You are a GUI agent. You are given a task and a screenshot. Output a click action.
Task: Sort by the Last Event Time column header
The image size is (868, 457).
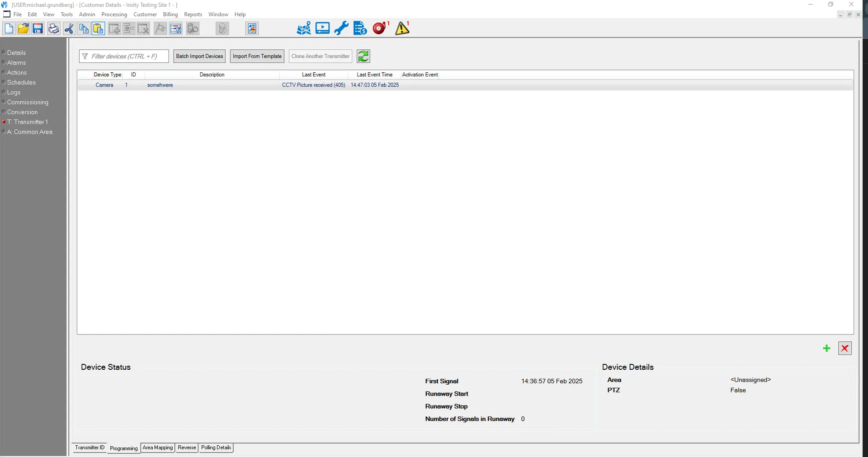(x=374, y=75)
